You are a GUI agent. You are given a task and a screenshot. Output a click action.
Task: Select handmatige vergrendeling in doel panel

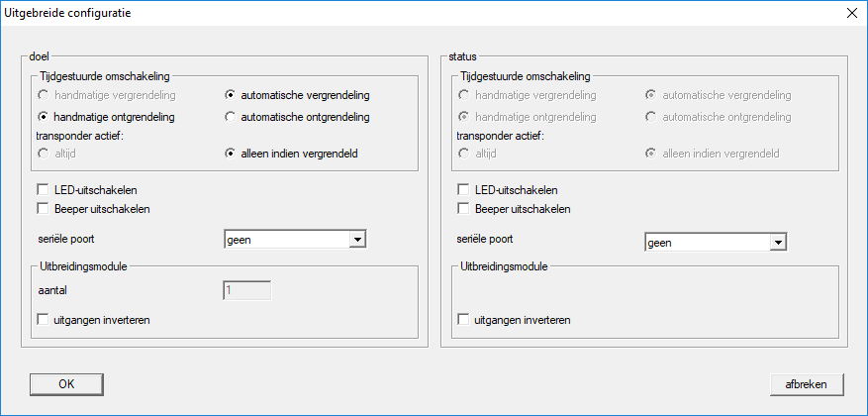click(x=43, y=96)
